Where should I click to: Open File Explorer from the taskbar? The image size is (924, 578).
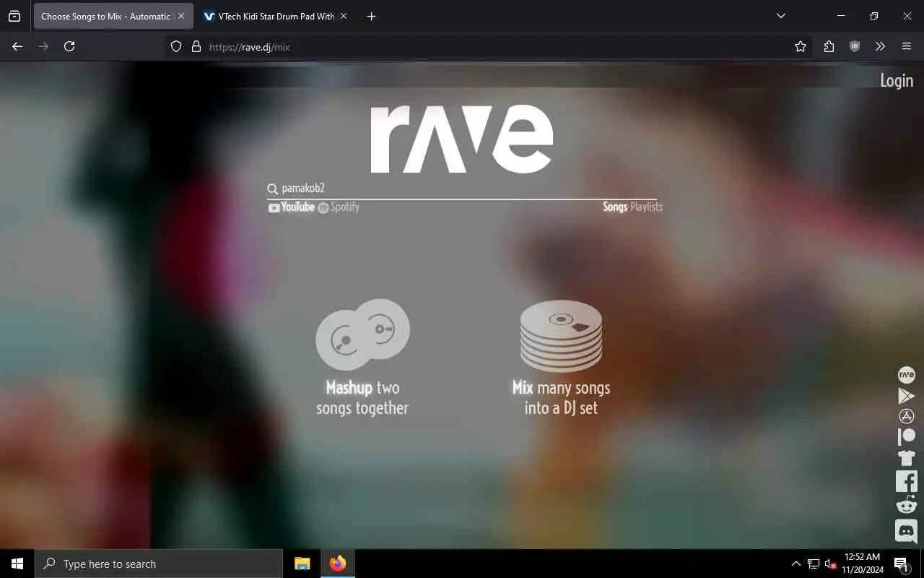pyautogui.click(x=302, y=564)
